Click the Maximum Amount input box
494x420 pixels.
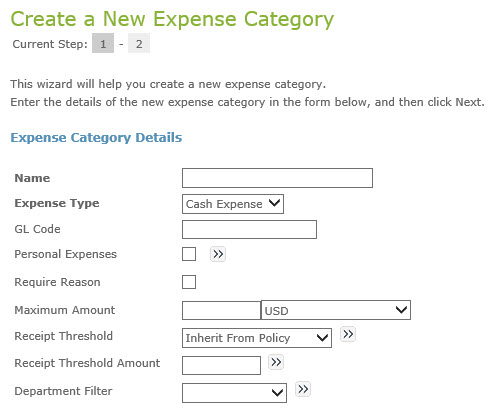coord(221,310)
